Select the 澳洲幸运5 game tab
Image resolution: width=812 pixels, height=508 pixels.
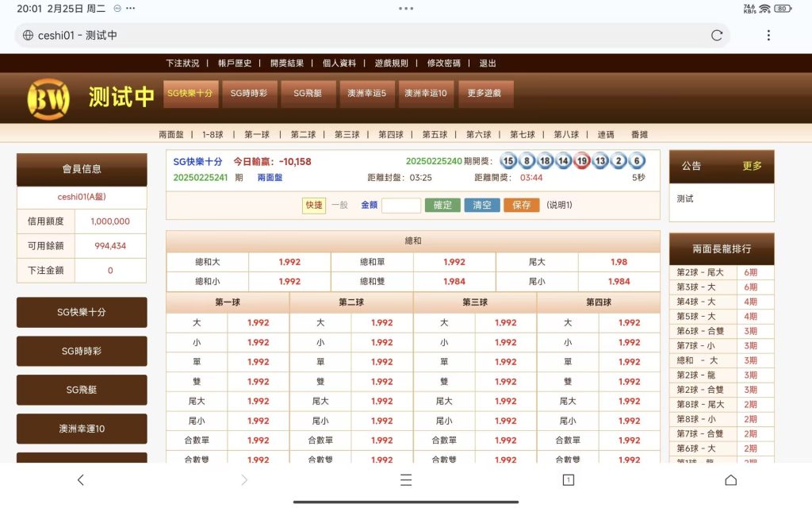pos(367,94)
